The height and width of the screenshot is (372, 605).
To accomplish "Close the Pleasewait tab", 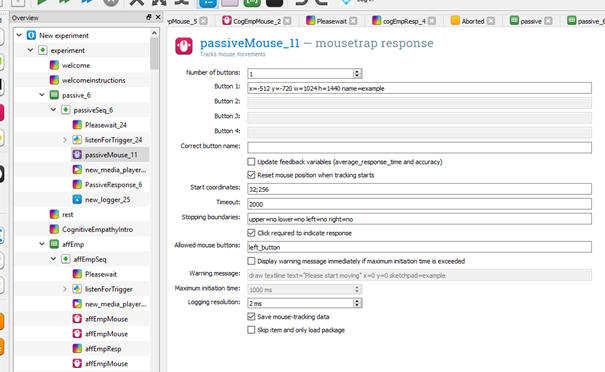I will (x=353, y=21).
